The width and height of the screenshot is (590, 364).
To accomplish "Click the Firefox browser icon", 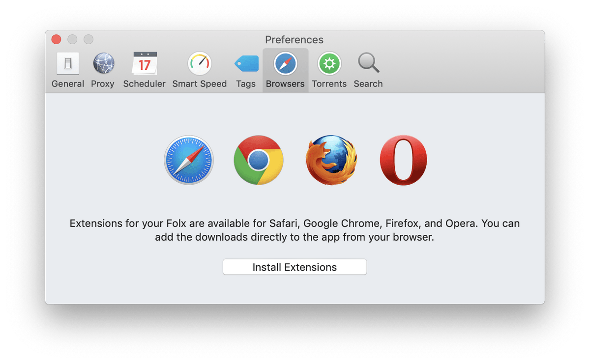I will 331,160.
